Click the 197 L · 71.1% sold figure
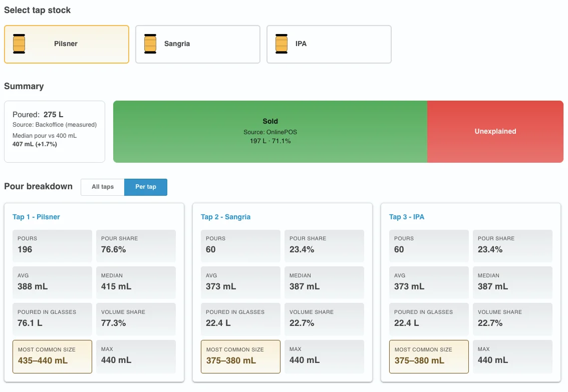The width and height of the screenshot is (568, 392). [270, 141]
